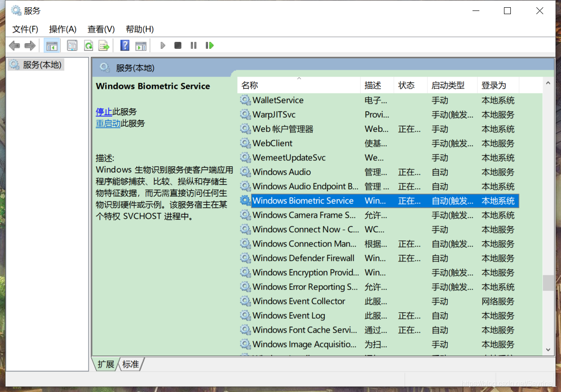Maximize the 服务 window
Screen dimensions: 561x392
(x=507, y=11)
